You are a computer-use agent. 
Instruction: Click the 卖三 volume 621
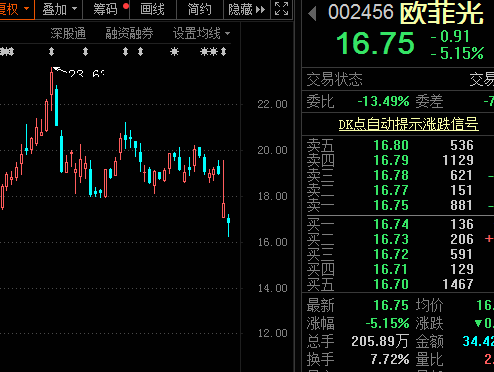462,175
